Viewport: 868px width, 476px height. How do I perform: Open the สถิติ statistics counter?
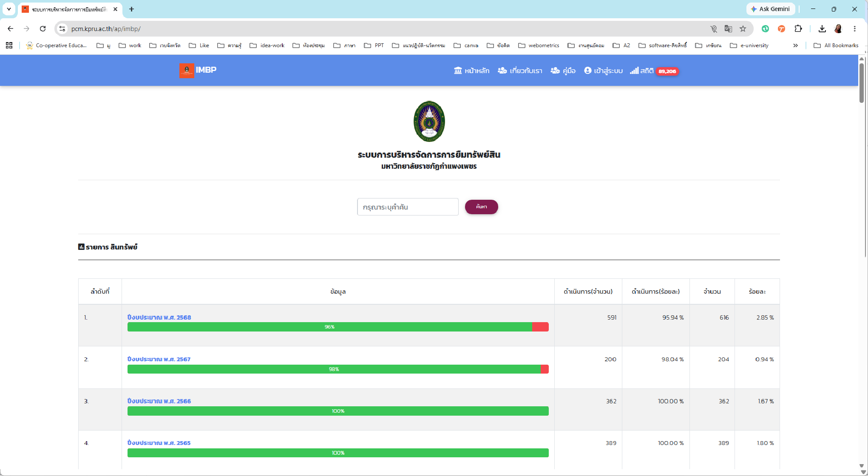654,71
